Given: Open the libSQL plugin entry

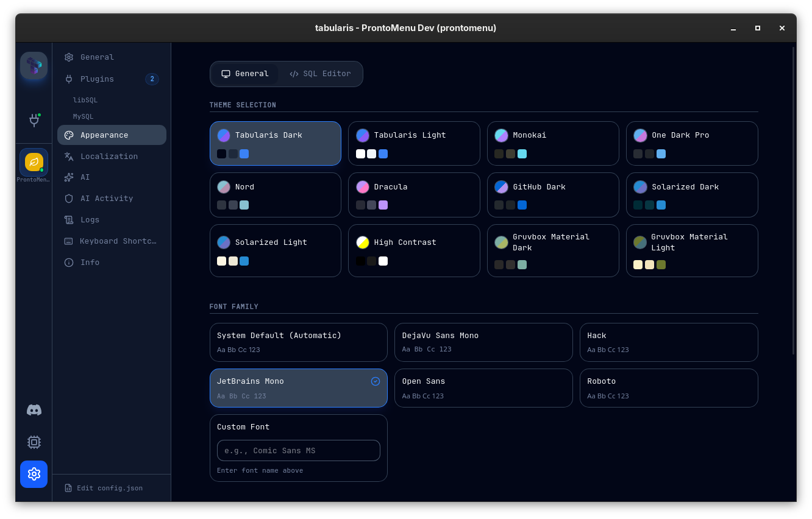Looking at the screenshot, I should pos(85,100).
